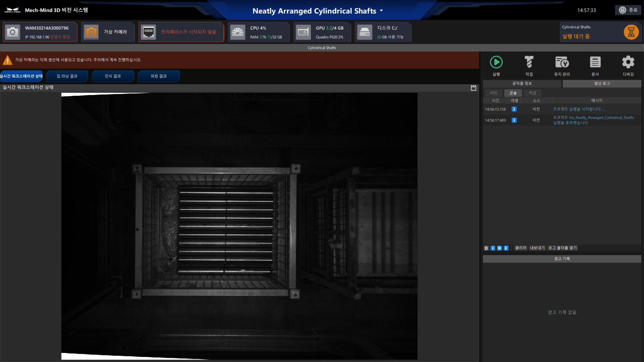Click the view layout icon above the image
Viewport: 644px width, 362px height.
pos(473,88)
